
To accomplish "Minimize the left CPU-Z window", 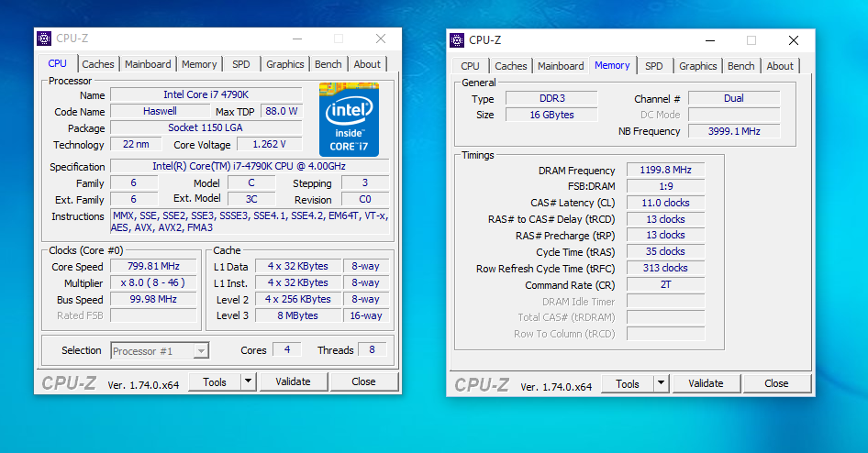I will pyautogui.click(x=297, y=39).
